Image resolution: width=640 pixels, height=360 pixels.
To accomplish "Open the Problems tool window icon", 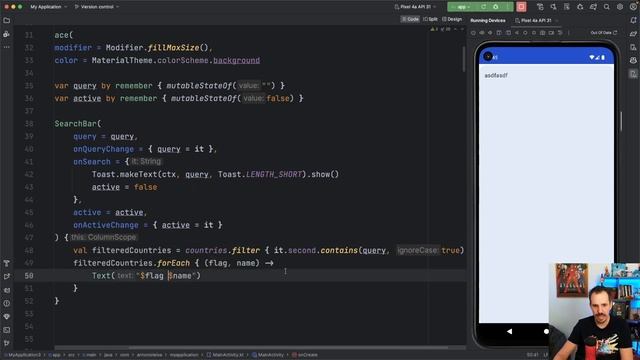I will pos(7,303).
